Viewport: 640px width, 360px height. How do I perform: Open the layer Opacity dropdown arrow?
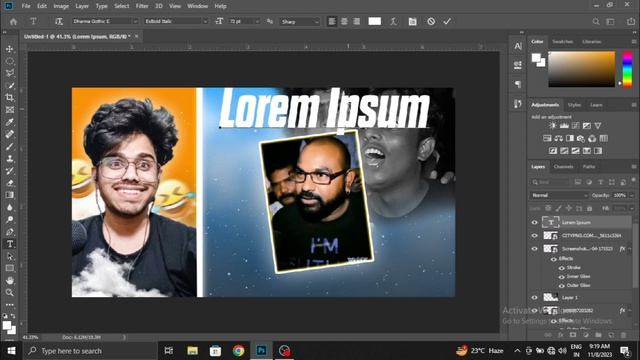[632, 196]
